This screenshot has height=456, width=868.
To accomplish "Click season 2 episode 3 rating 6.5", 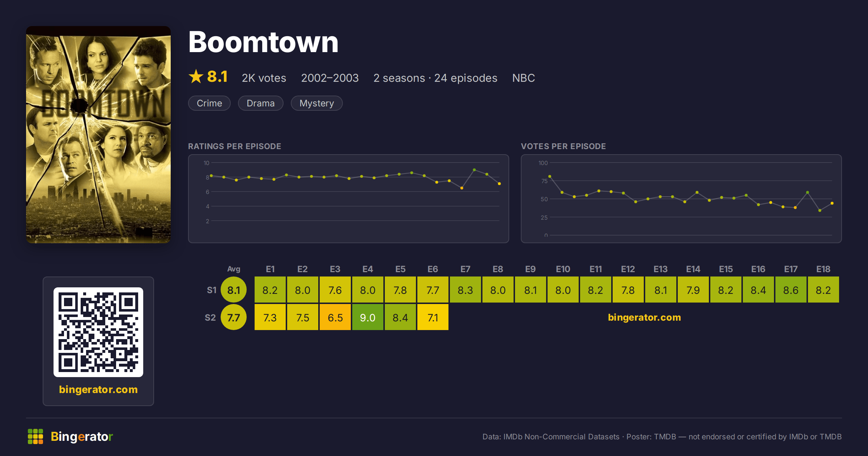I will (335, 317).
